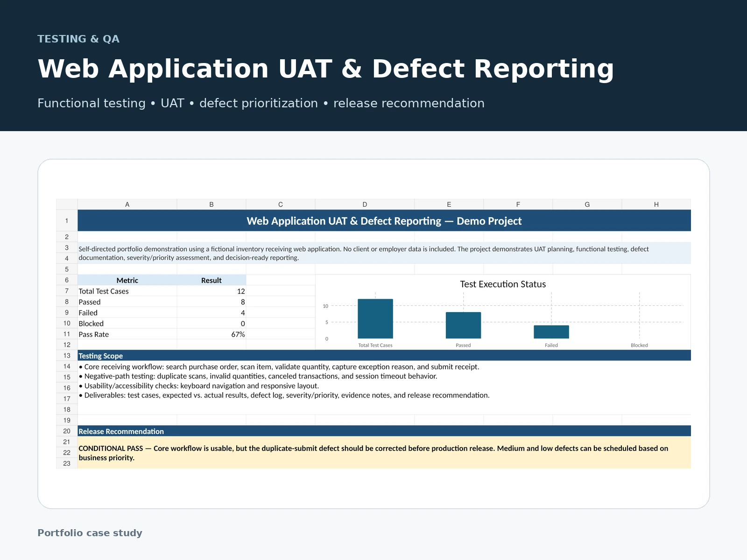
Task: Select column H header
Action: [656, 204]
